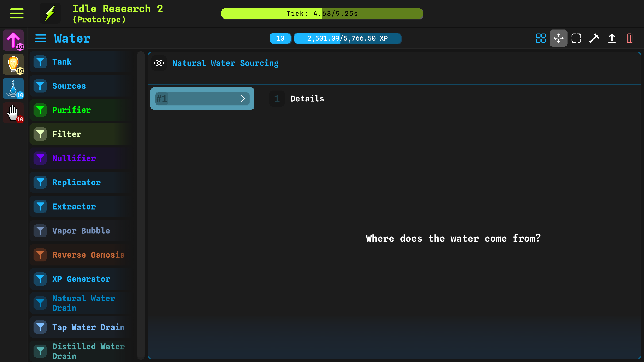Viewport: 644px width, 362px height.
Task: Click the category list scrollbar
Action: 141,205
